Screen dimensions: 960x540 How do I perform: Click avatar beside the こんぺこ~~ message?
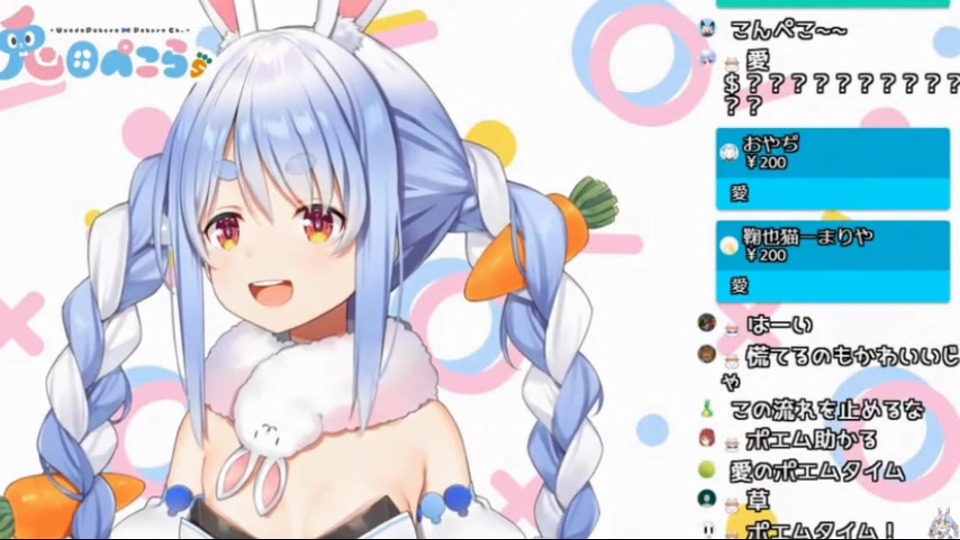[x=708, y=28]
